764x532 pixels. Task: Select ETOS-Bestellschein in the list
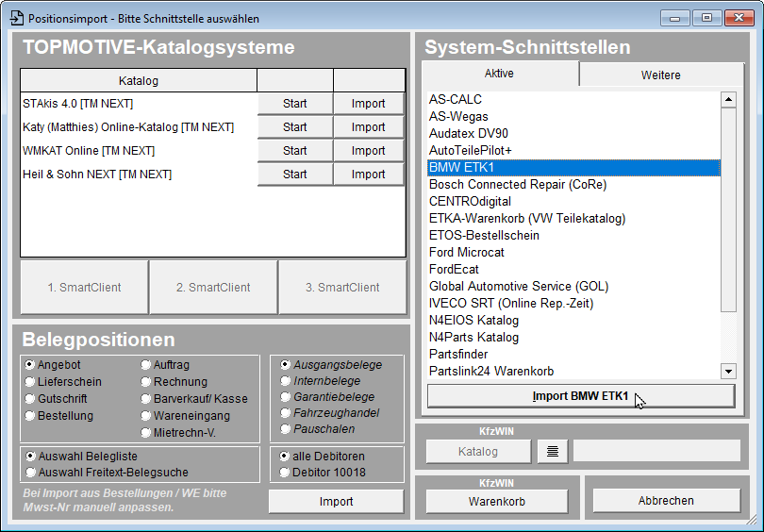(573, 235)
